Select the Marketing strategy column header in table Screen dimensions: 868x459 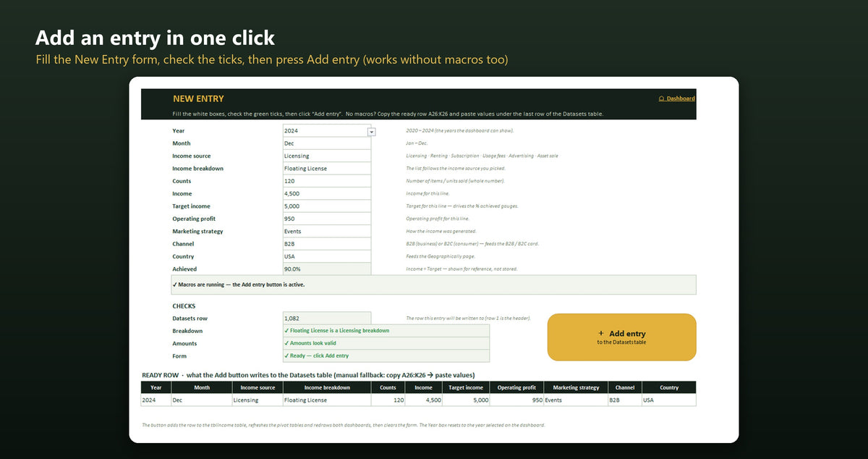576,387
